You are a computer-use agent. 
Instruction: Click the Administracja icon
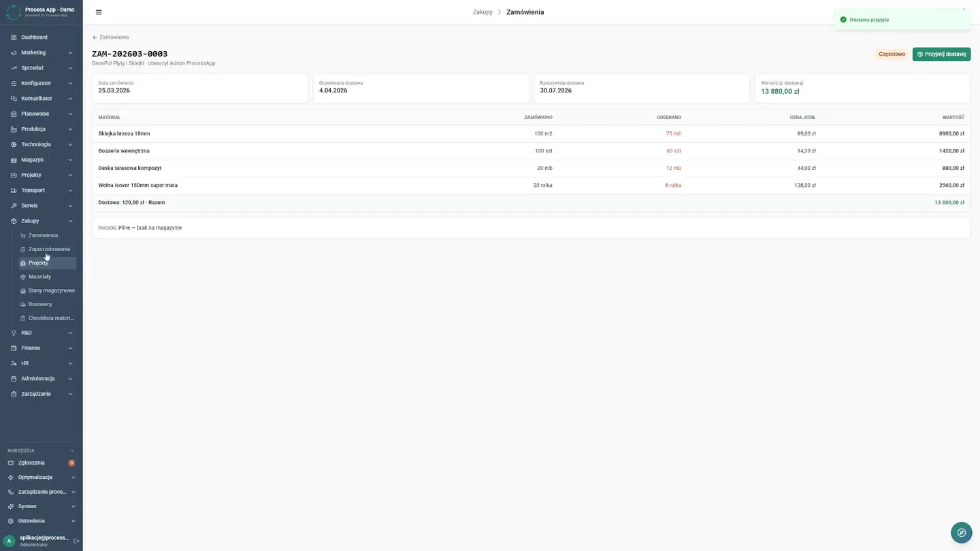[x=14, y=379]
